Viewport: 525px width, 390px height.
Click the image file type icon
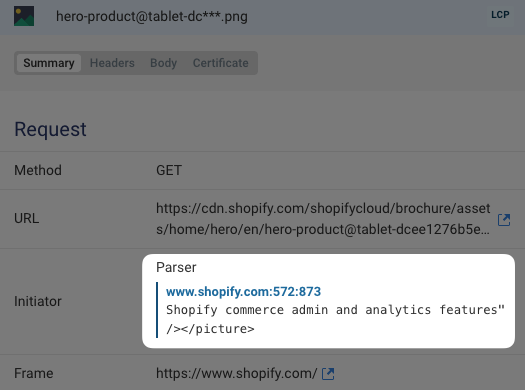click(x=24, y=16)
